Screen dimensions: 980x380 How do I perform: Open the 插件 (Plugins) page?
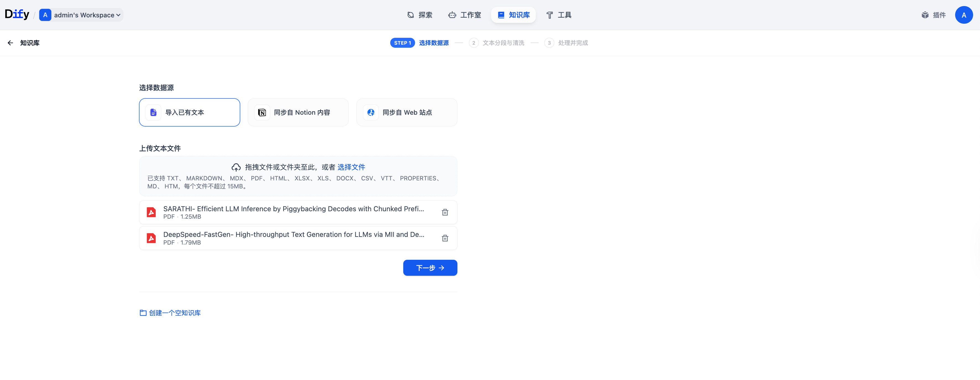coord(933,15)
